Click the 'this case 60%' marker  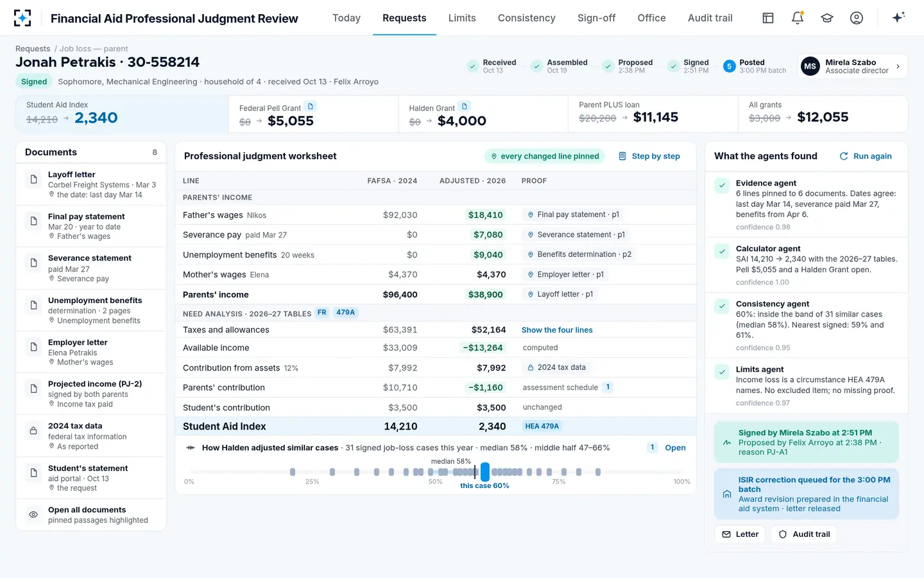tap(485, 472)
